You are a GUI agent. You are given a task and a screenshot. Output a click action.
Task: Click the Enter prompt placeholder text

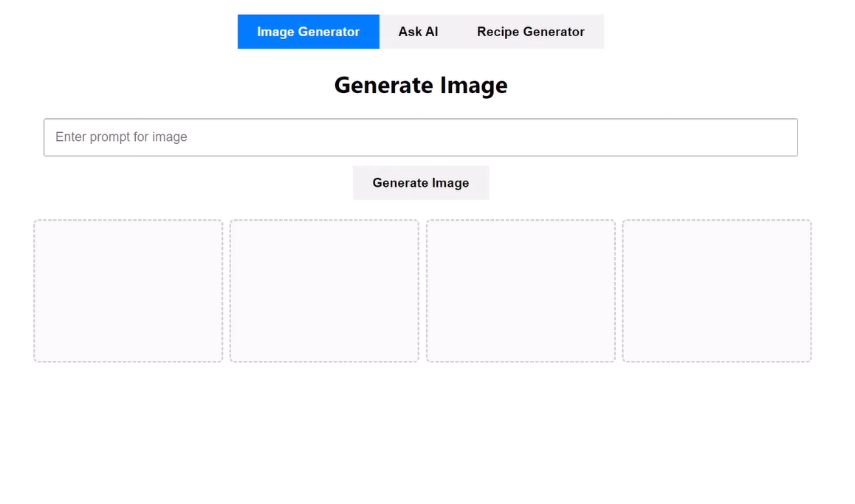coord(122,137)
